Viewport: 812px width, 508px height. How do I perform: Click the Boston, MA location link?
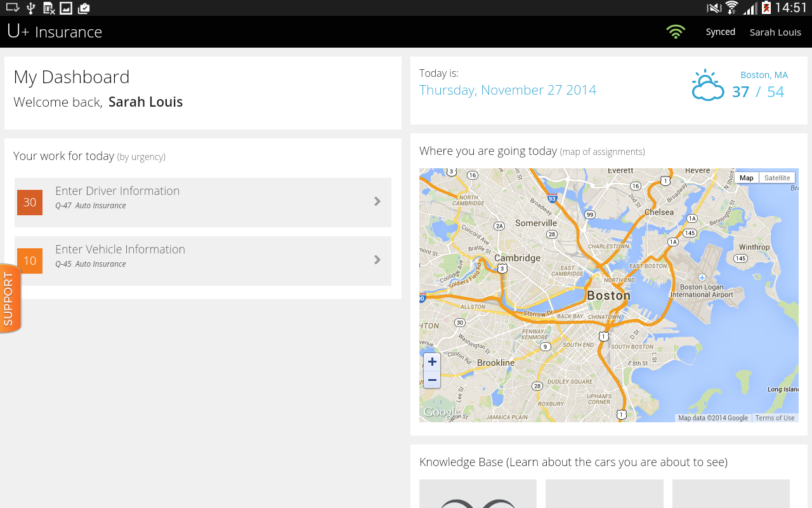tap(764, 75)
